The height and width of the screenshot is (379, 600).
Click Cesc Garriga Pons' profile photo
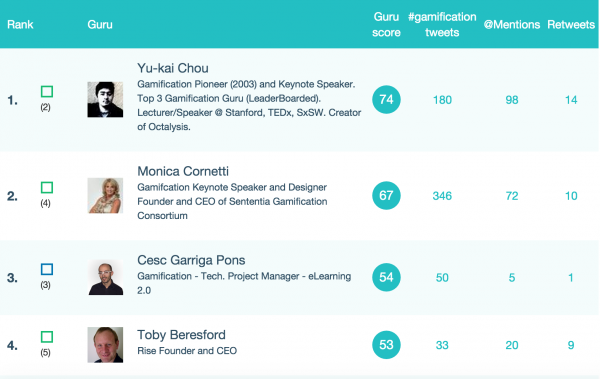(105, 277)
